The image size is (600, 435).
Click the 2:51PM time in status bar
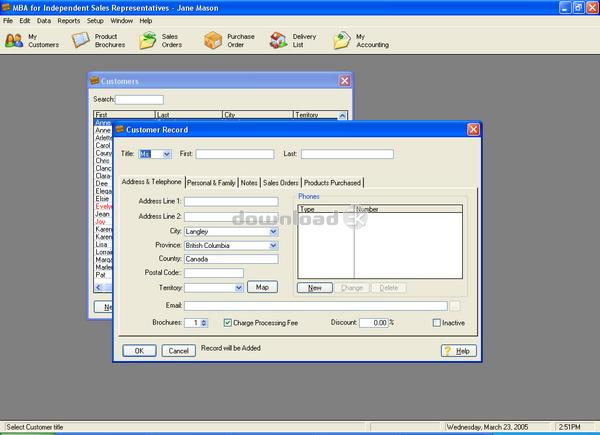[x=569, y=427]
